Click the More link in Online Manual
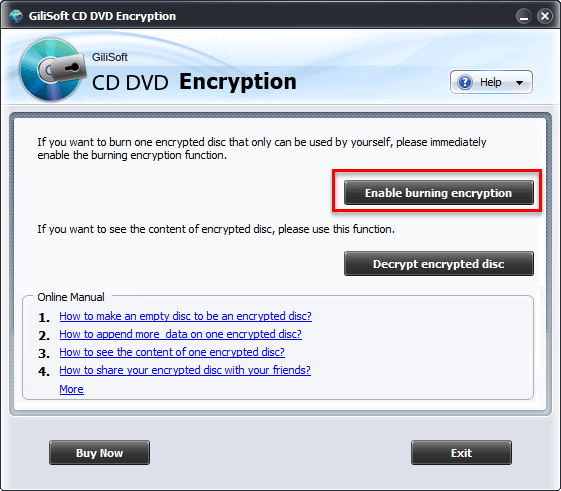Viewport: 561px width, 491px height. coord(72,389)
